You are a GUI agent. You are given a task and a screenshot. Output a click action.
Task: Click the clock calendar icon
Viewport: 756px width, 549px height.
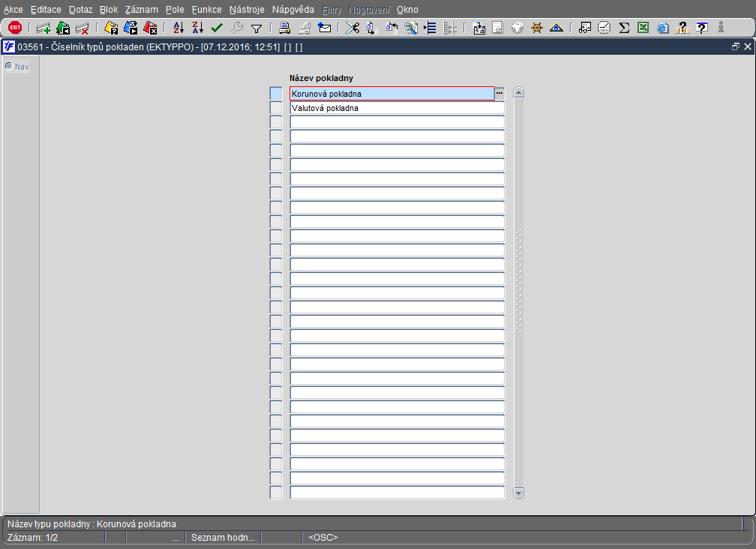coord(604,28)
